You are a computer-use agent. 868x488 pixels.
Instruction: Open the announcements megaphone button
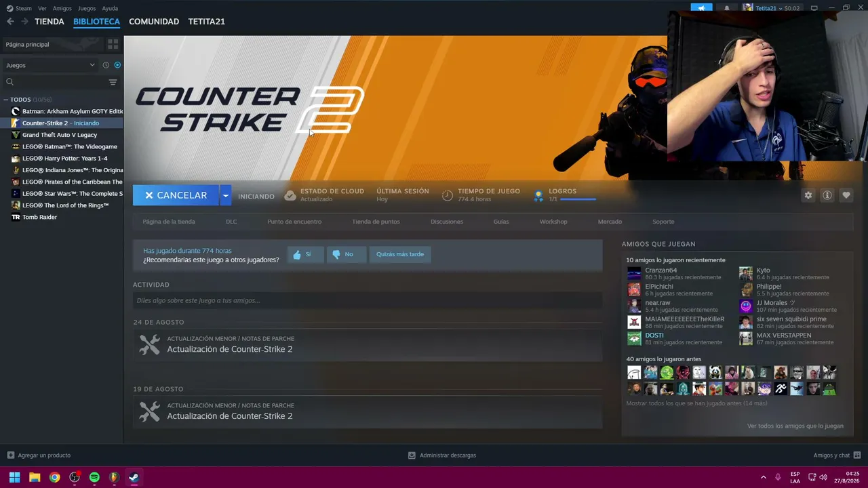tap(702, 8)
